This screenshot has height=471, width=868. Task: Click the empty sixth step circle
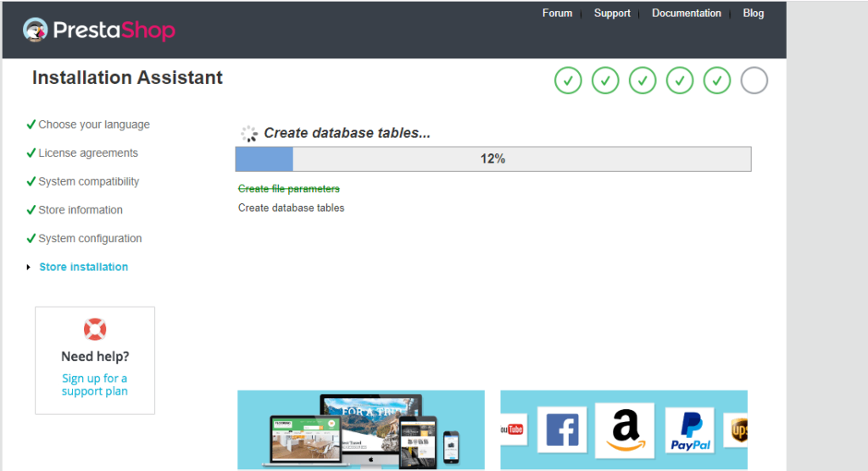point(754,80)
